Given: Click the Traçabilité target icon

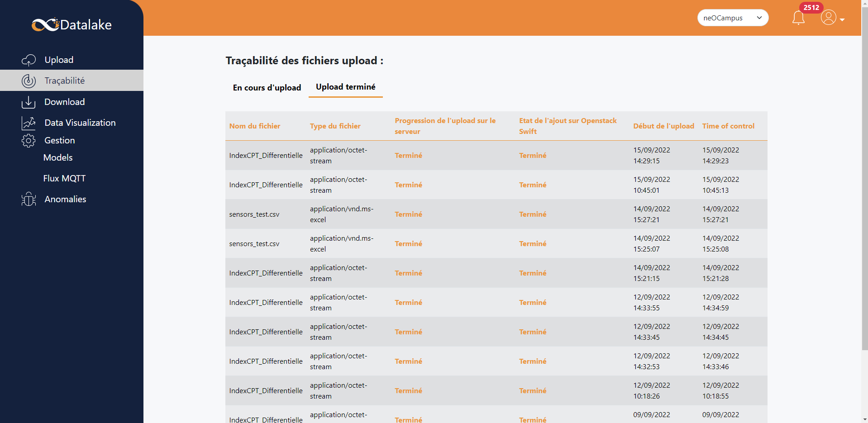Looking at the screenshot, I should coord(29,81).
